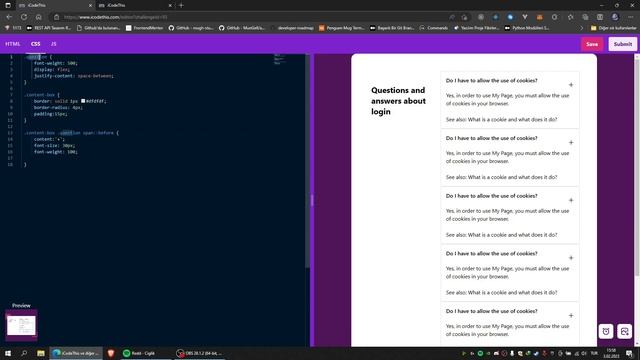
Task: Open the Windows Start menu
Action: click(8, 353)
